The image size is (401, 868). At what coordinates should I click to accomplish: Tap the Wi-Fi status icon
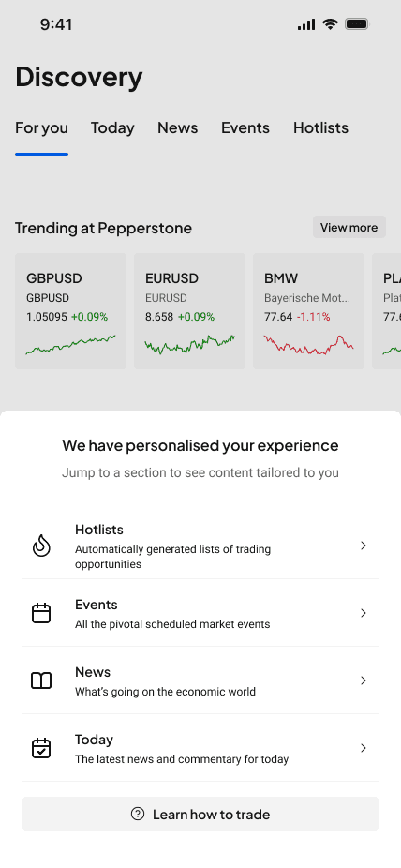point(330,23)
